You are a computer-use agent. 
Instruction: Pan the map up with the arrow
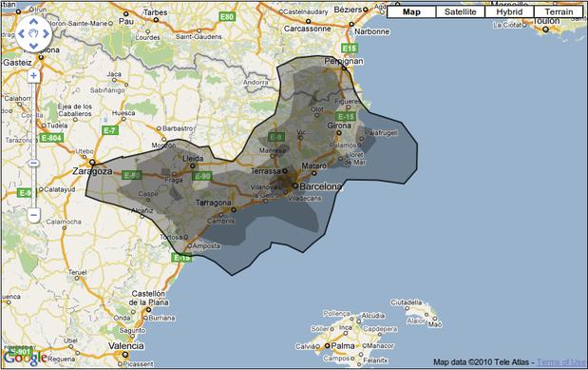click(x=34, y=21)
